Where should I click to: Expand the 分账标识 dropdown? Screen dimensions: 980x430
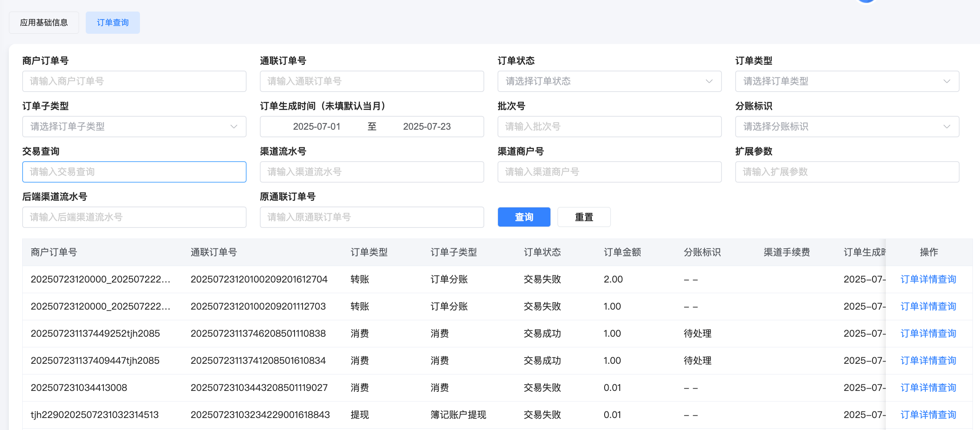847,127
